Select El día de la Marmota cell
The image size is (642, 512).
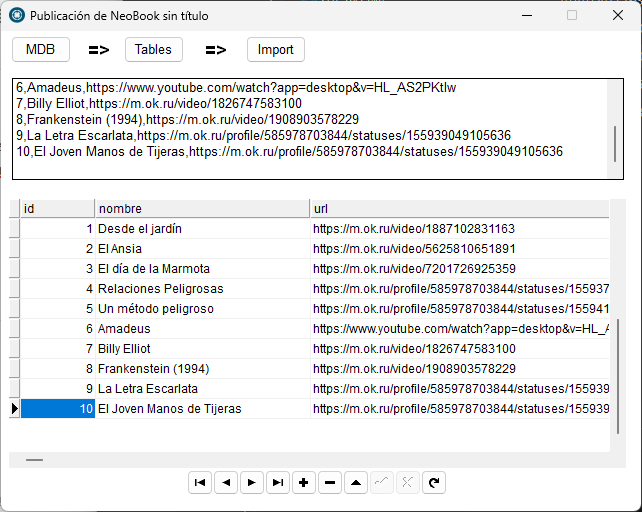pyautogui.click(x=202, y=269)
